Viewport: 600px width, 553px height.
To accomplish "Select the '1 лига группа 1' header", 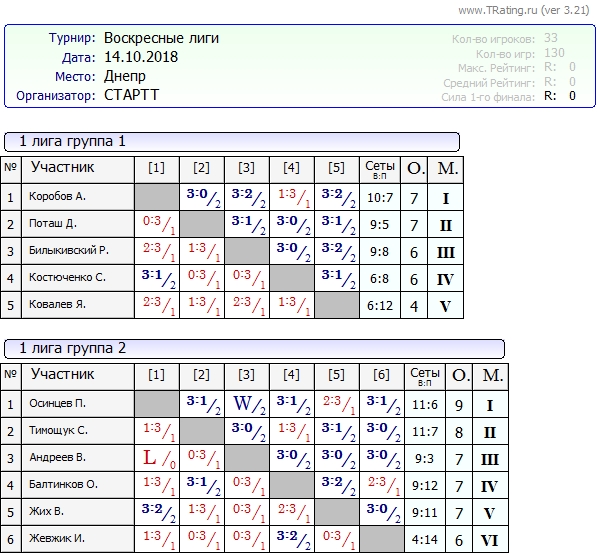I will (x=73, y=141).
